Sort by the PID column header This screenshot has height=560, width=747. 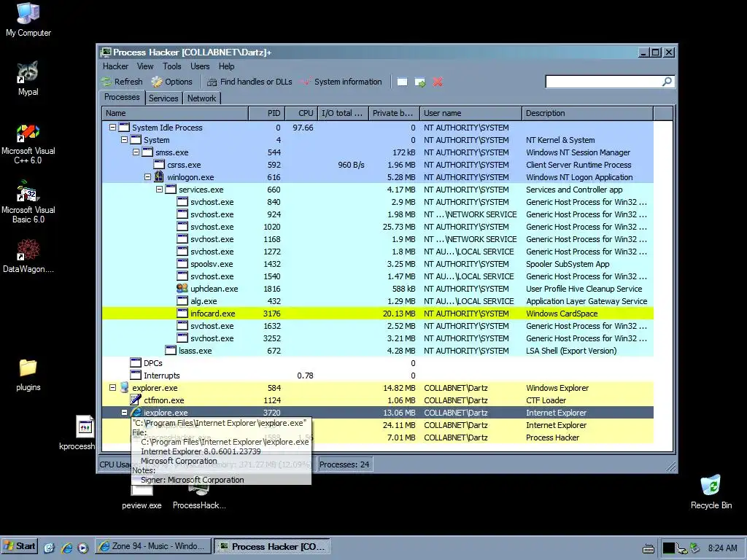[267, 113]
